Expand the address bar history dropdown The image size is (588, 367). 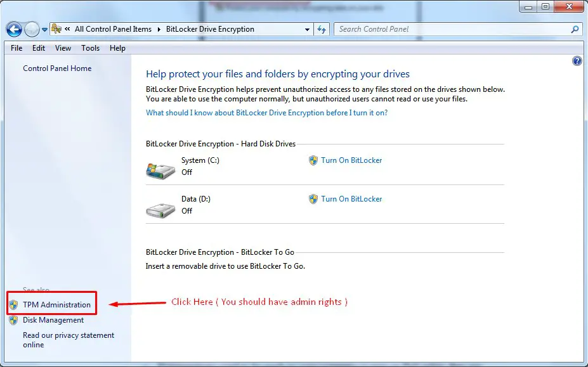tap(307, 29)
